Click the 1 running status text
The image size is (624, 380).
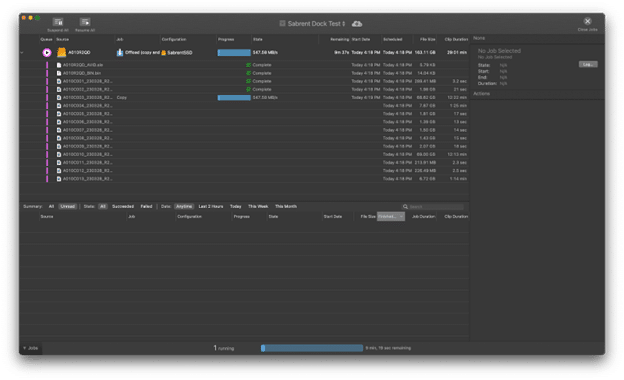pos(224,348)
